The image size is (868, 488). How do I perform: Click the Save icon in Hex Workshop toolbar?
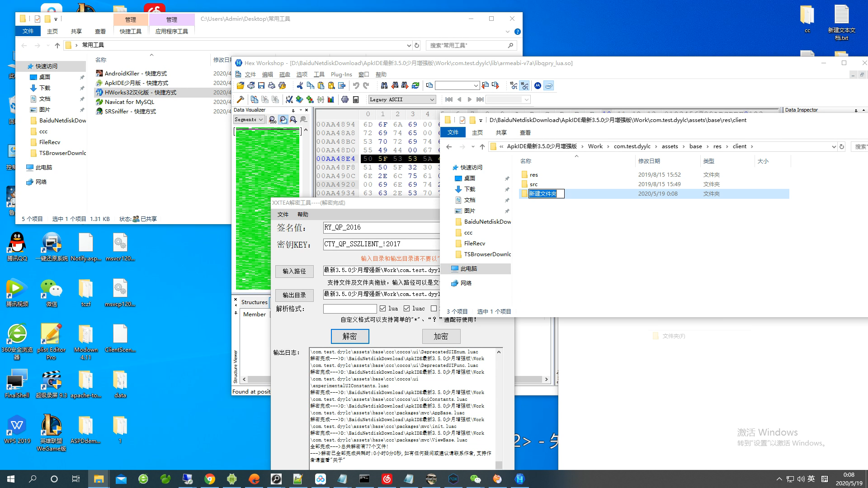[x=261, y=86]
